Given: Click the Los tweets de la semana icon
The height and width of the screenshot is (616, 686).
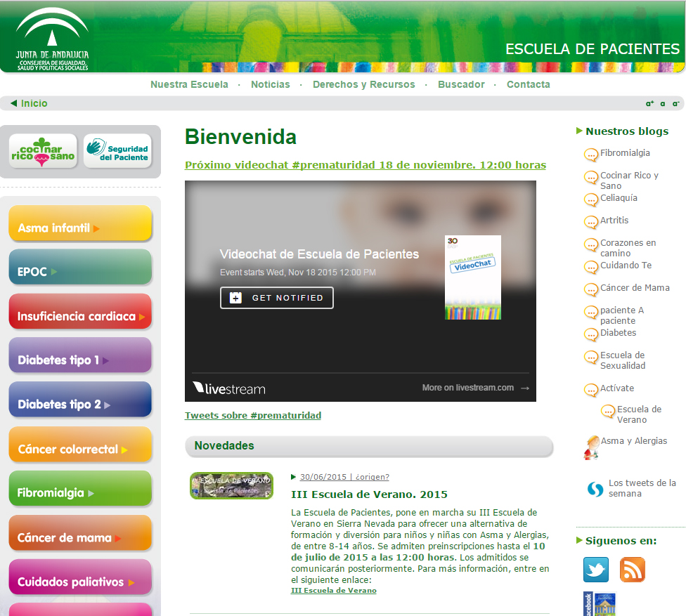Looking at the screenshot, I should (595, 489).
